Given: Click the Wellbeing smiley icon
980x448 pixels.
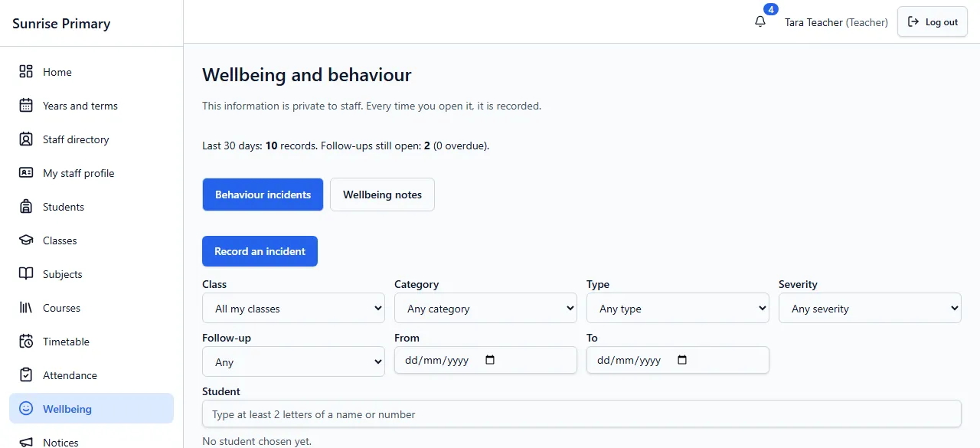Looking at the screenshot, I should point(26,408).
